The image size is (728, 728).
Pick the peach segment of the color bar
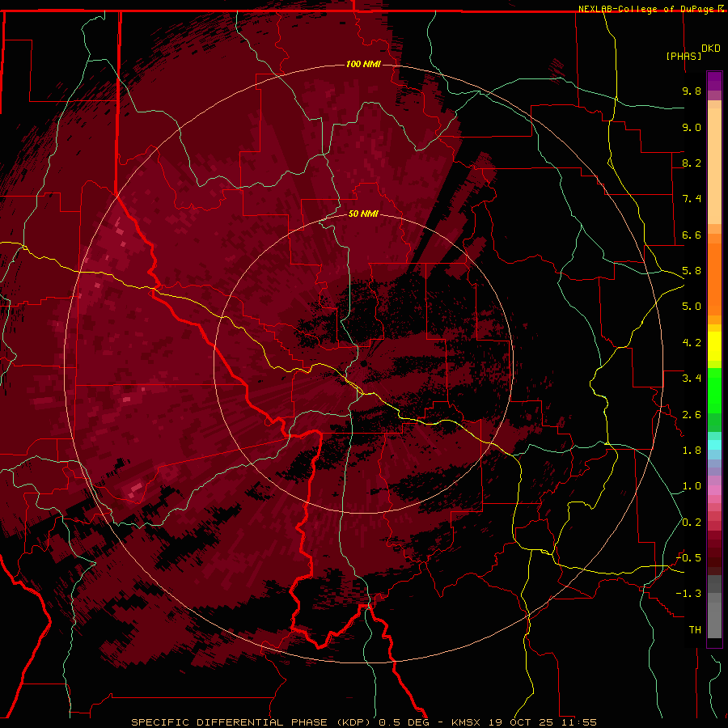[714, 166]
